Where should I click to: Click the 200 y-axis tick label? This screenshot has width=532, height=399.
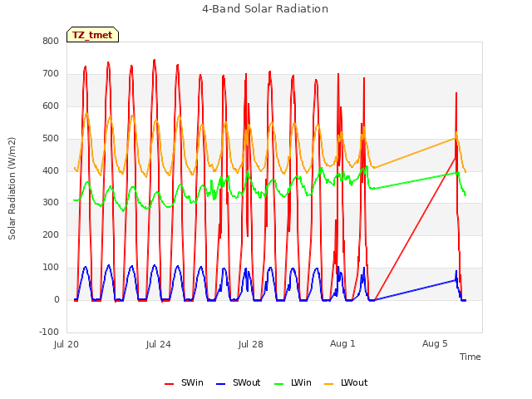(x=51, y=234)
